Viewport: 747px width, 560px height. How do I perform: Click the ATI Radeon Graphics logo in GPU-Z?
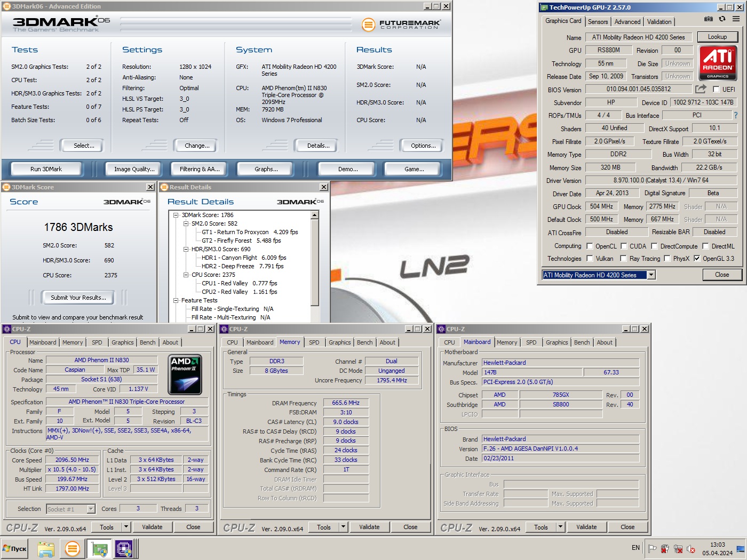pos(717,63)
